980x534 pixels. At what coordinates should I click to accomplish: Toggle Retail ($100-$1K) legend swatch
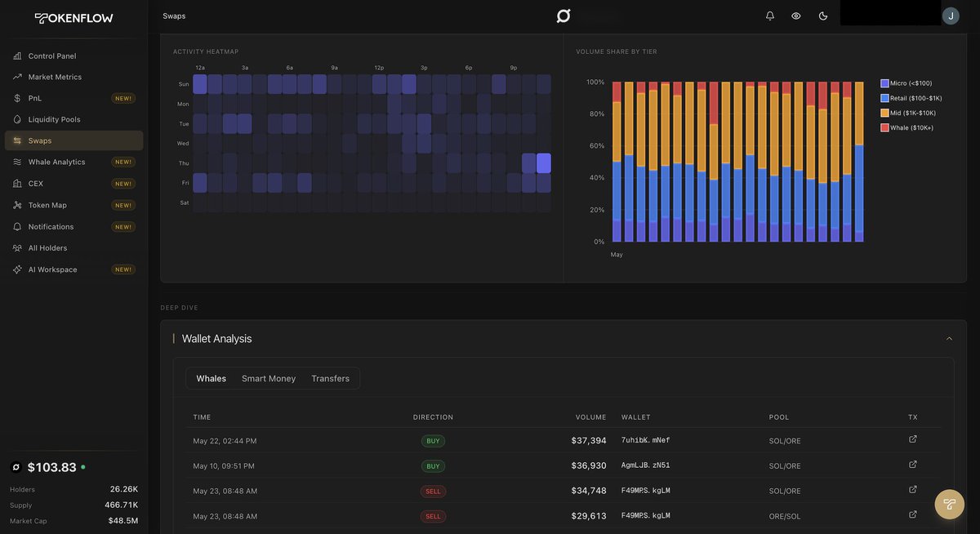click(884, 98)
